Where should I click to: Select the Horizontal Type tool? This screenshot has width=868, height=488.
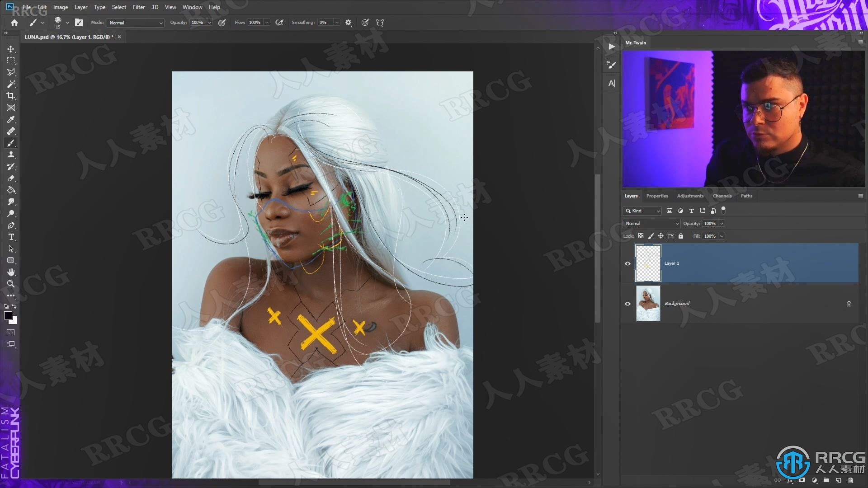coord(11,237)
